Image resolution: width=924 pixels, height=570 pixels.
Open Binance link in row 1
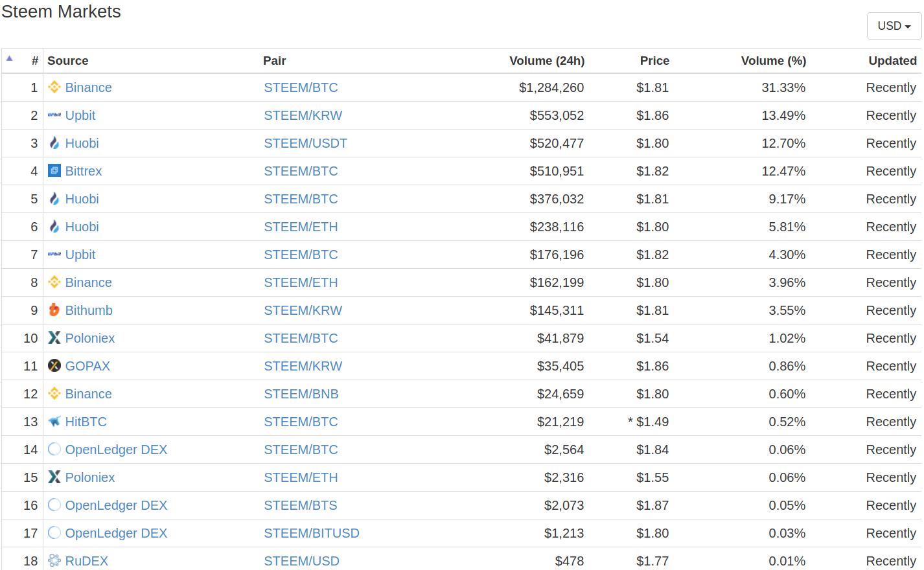[89, 87]
